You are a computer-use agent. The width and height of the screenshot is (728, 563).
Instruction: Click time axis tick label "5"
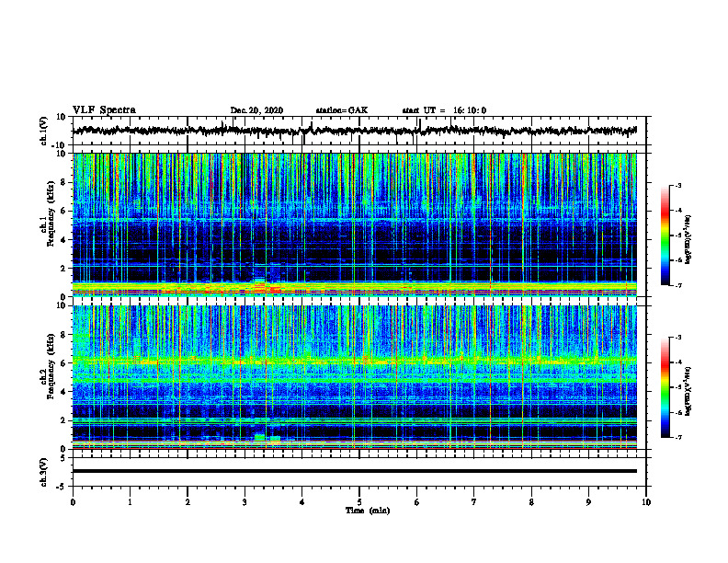(x=359, y=502)
